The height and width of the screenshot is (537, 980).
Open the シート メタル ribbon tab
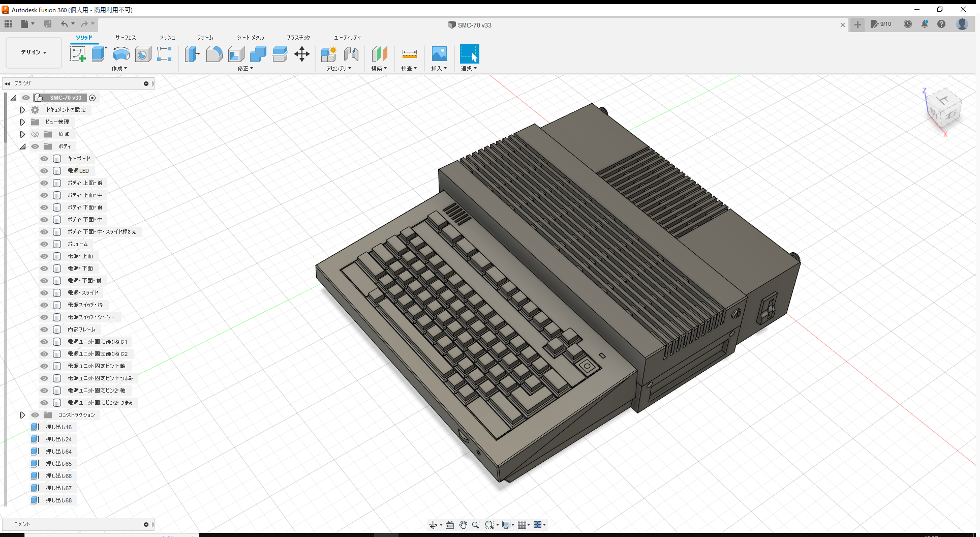click(x=250, y=37)
